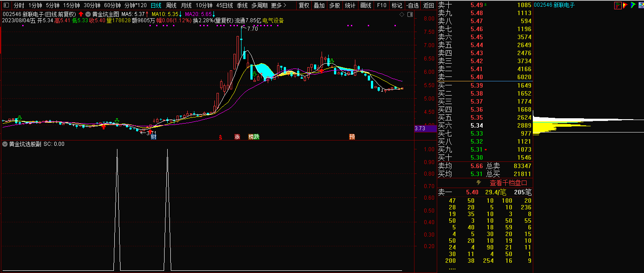Select the 5分钟 period tab
Viewport: 644px width, 273px height.
[x=52, y=6]
